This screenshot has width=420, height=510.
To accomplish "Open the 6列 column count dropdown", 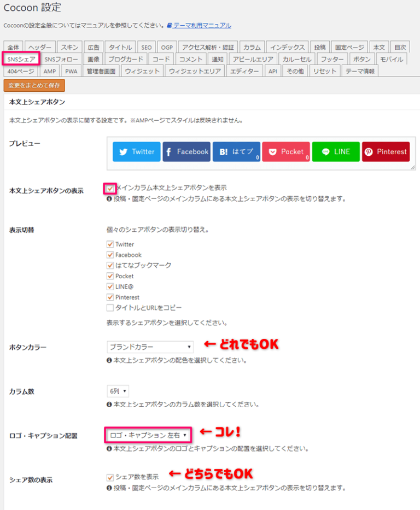I will pyautogui.click(x=118, y=391).
